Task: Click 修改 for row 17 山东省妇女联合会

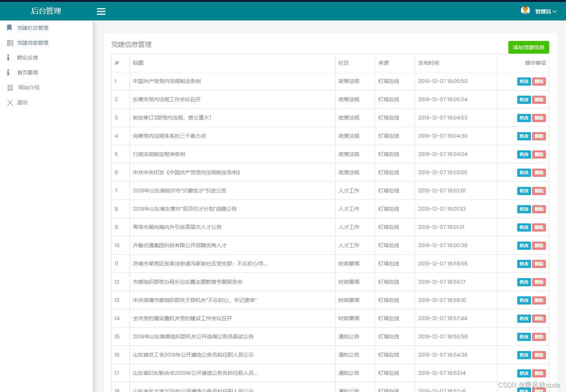Action: coord(524,373)
